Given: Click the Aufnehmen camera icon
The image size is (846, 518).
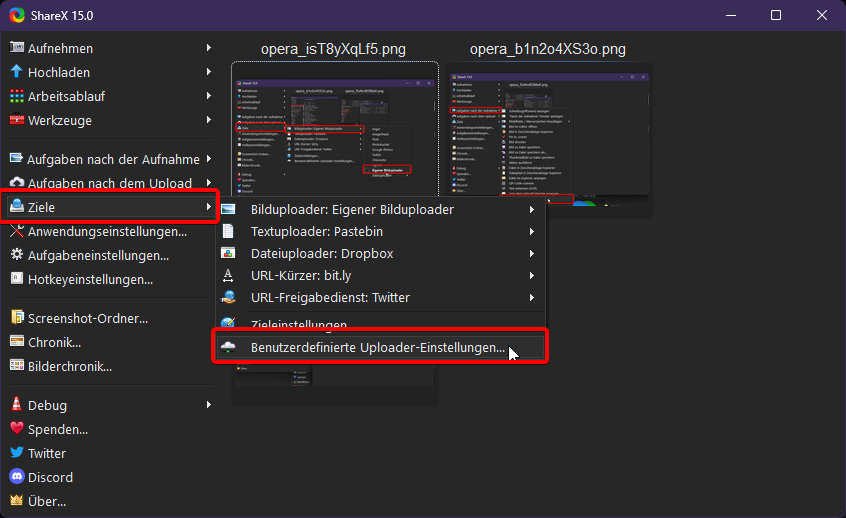Looking at the screenshot, I should [x=16, y=48].
